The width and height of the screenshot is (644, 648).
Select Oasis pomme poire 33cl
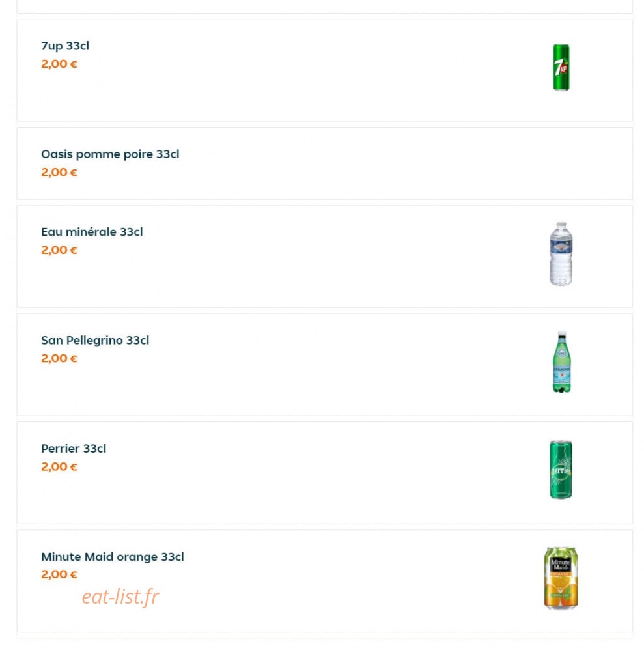110,154
